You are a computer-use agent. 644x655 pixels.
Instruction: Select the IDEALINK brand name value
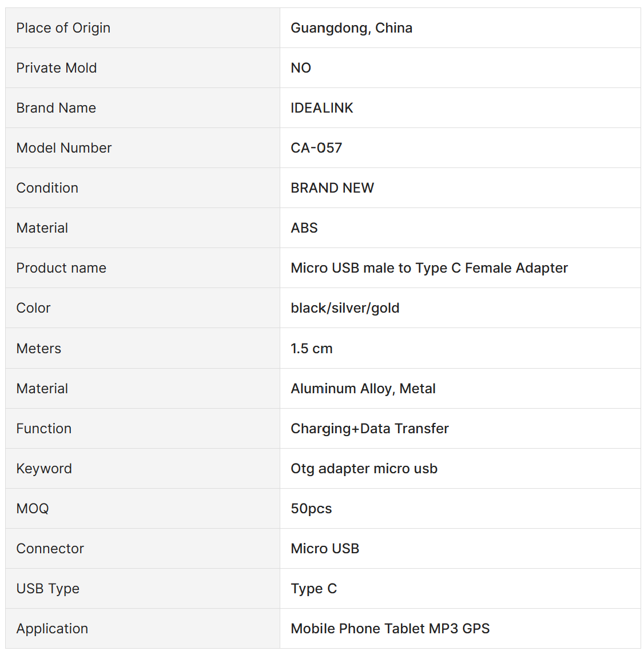(321, 108)
